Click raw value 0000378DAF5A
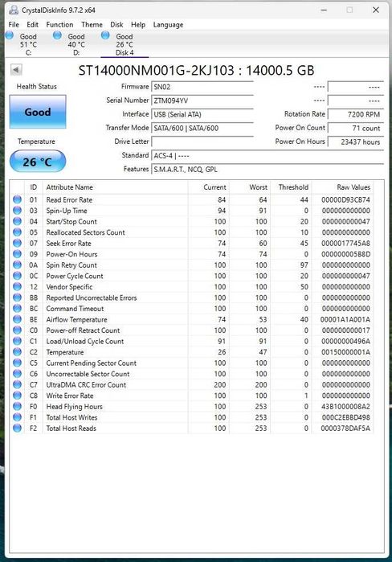Viewport: 392px width, 562px height. pos(345,429)
